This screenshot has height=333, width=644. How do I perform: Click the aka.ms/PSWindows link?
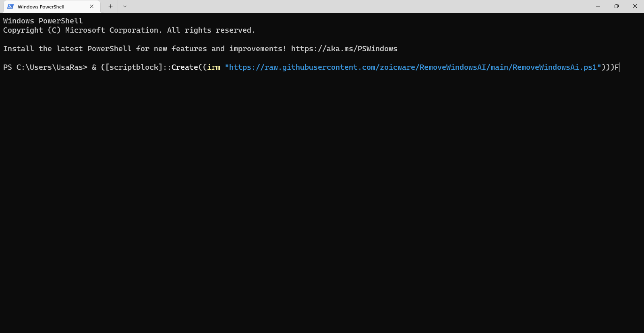point(344,48)
